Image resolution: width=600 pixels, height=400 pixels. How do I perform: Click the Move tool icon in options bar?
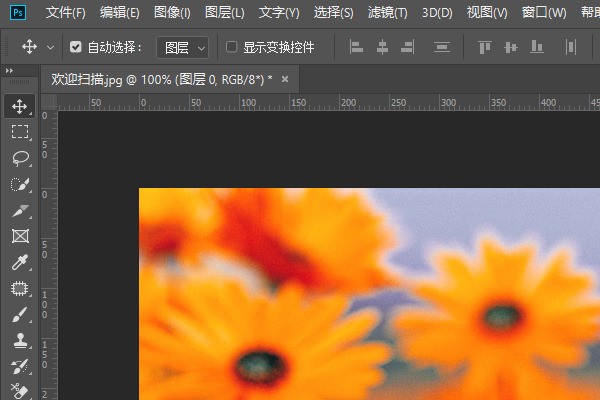pos(29,47)
